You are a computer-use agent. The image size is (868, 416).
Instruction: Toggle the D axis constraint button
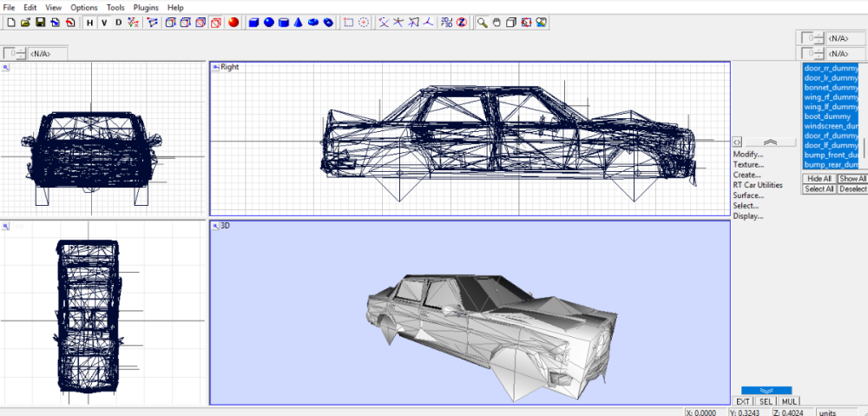[x=118, y=23]
